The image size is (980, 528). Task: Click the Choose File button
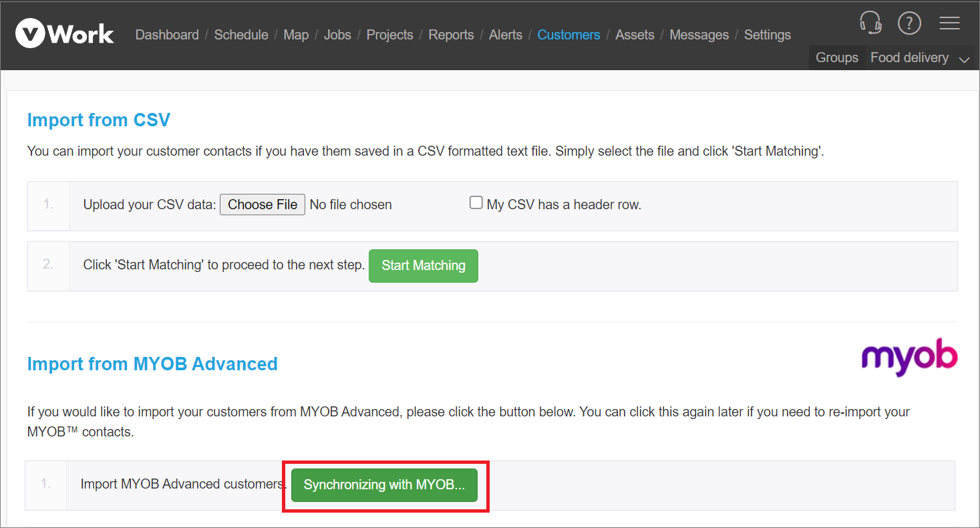pyautogui.click(x=263, y=205)
